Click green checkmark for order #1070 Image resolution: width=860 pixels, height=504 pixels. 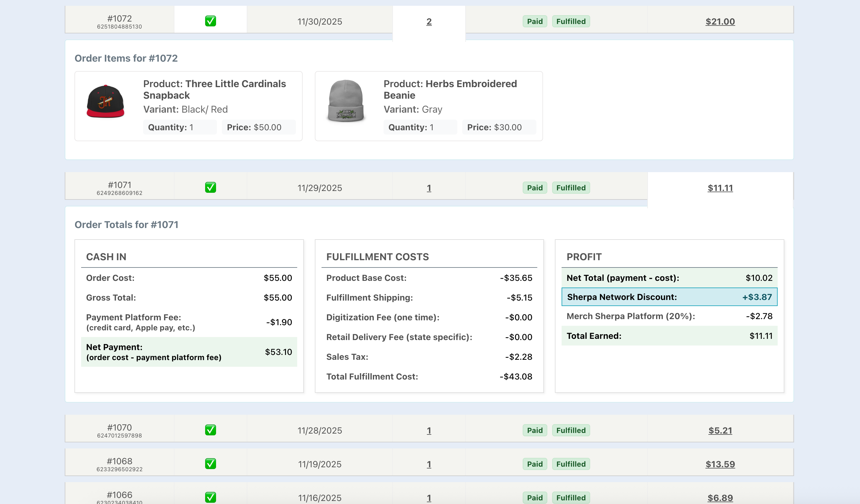[210, 430]
